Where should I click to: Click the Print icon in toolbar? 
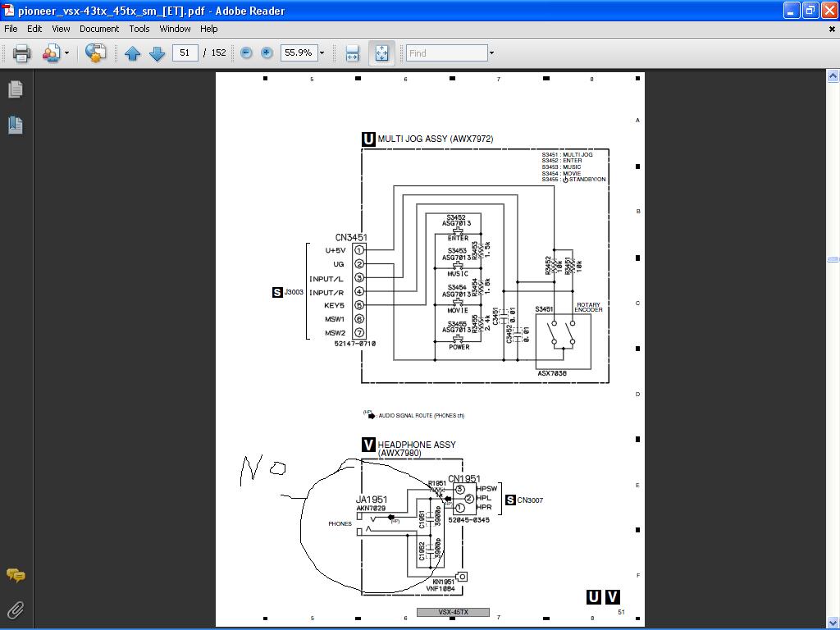pos(21,53)
